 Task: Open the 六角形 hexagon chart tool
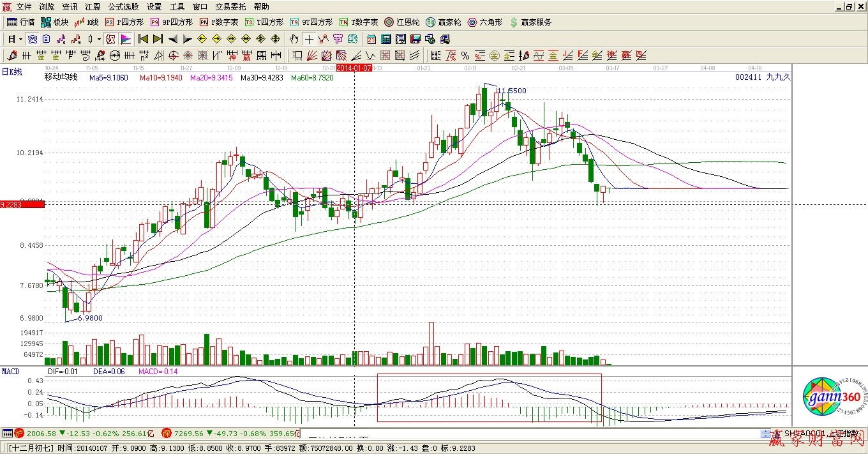(484, 22)
